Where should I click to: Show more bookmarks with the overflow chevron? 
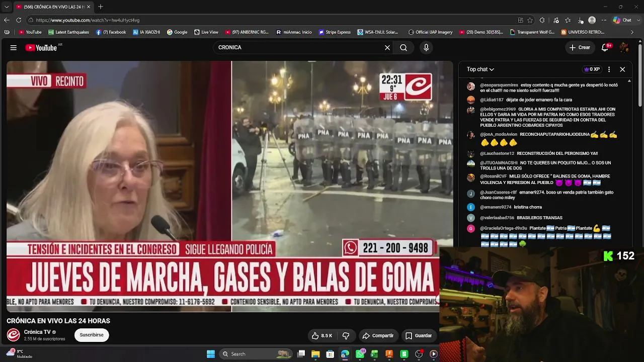point(632,32)
